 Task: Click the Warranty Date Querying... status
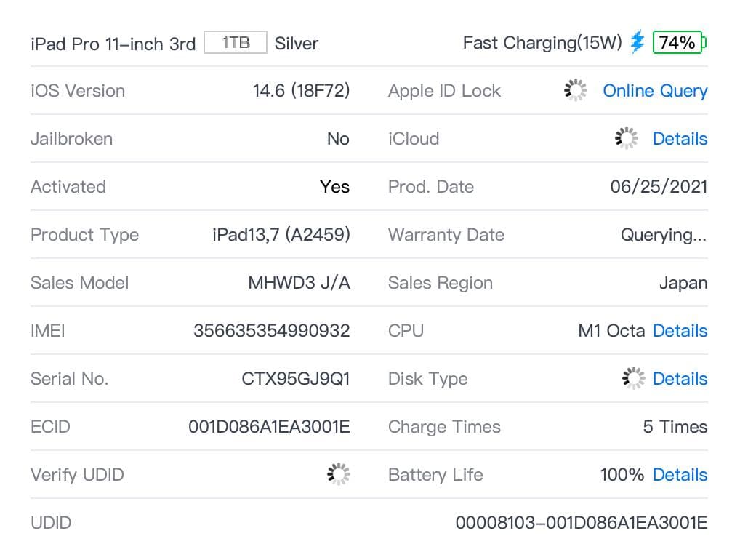(663, 235)
